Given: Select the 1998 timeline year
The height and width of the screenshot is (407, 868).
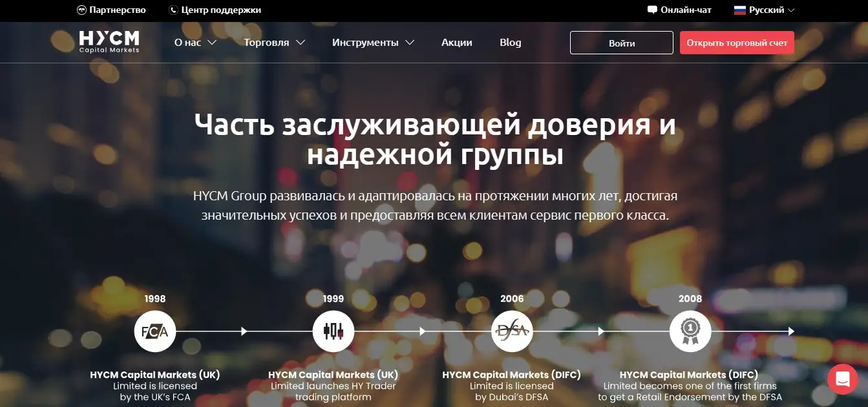Looking at the screenshot, I should (155, 298).
